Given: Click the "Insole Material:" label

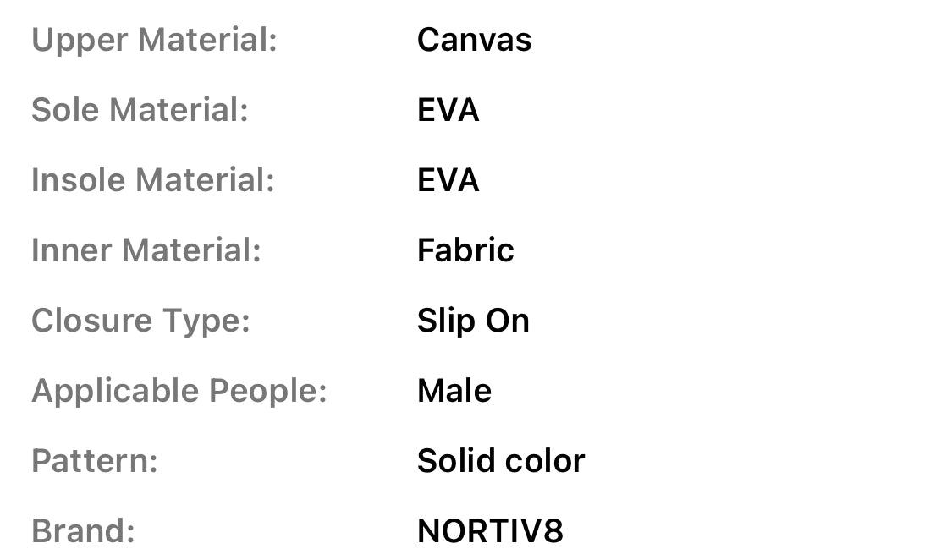Looking at the screenshot, I should click(152, 180).
